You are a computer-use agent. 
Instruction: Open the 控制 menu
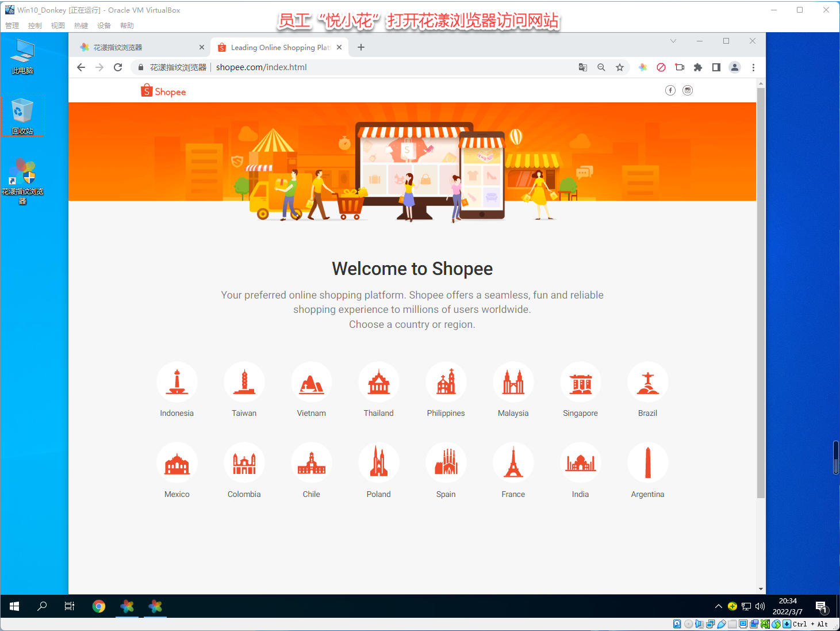click(35, 25)
